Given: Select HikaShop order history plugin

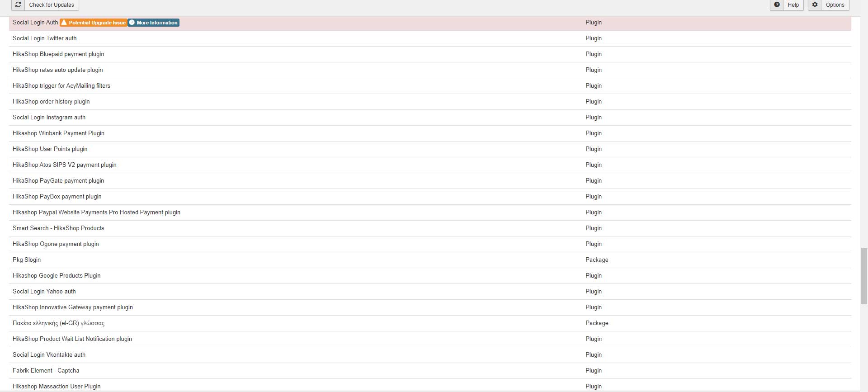Looking at the screenshot, I should pos(51,101).
